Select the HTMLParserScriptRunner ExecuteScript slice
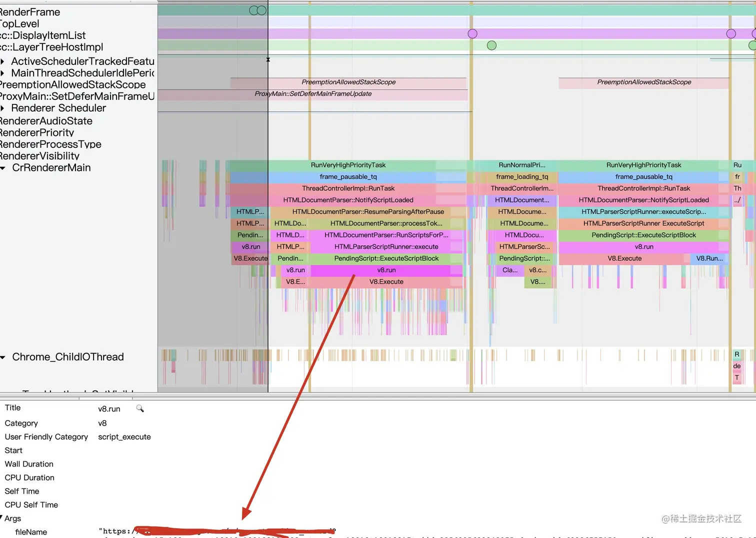 pyautogui.click(x=643, y=223)
